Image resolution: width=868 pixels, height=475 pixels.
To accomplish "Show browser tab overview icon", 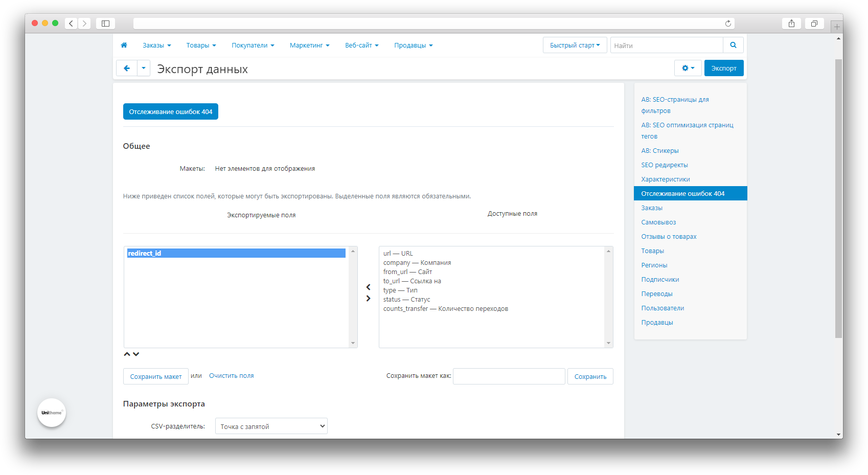I will [814, 24].
